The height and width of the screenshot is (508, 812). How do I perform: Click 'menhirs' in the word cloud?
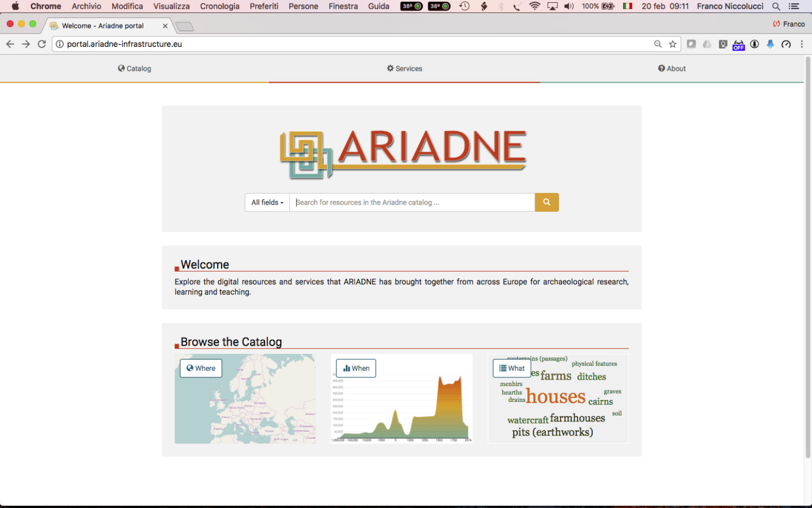point(511,384)
